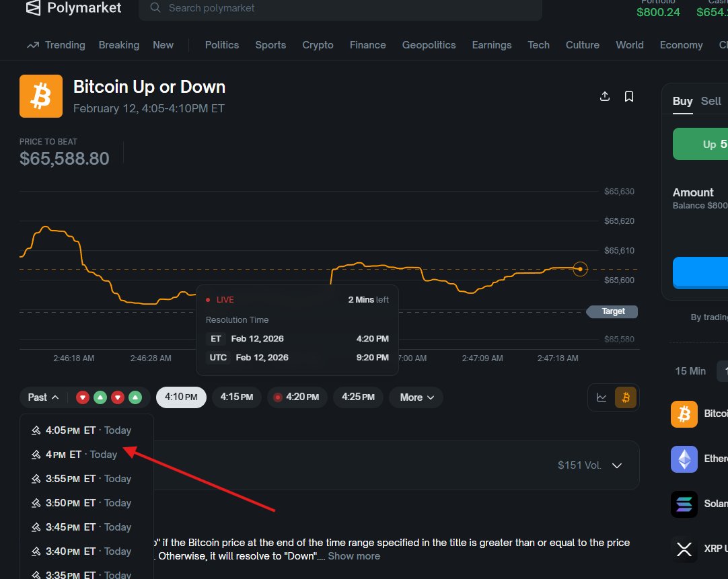Select the 15 Min filter
728x579 pixels.
(x=690, y=371)
